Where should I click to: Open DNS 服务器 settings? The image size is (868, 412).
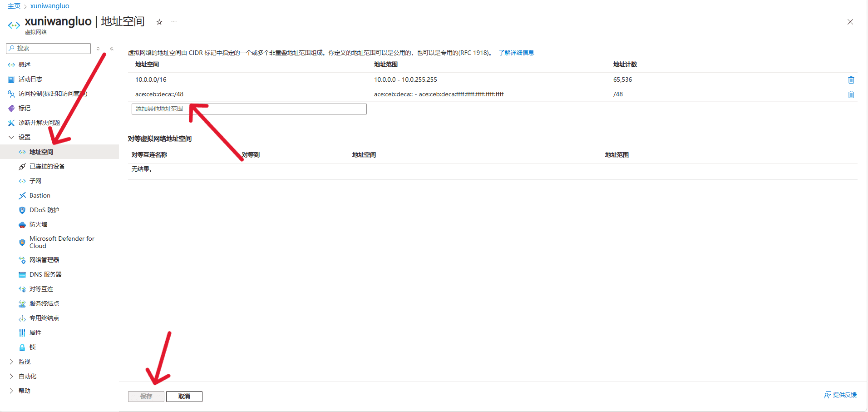45,274
